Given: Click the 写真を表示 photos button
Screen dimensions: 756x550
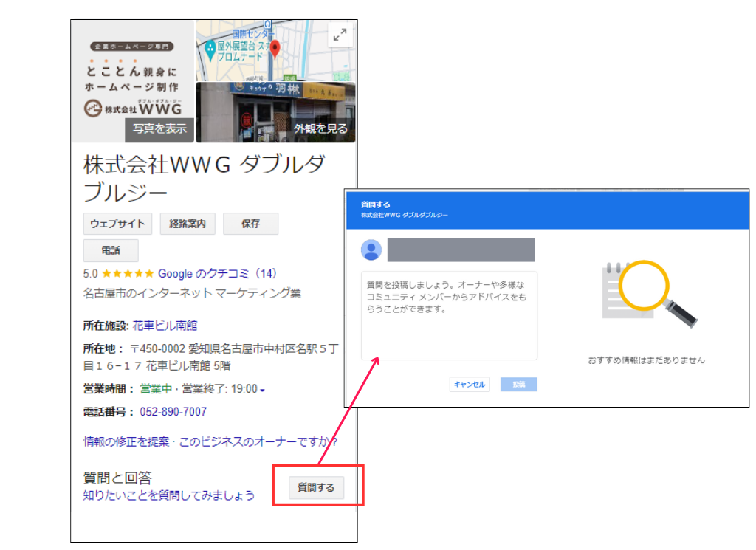Looking at the screenshot, I should click(159, 129).
